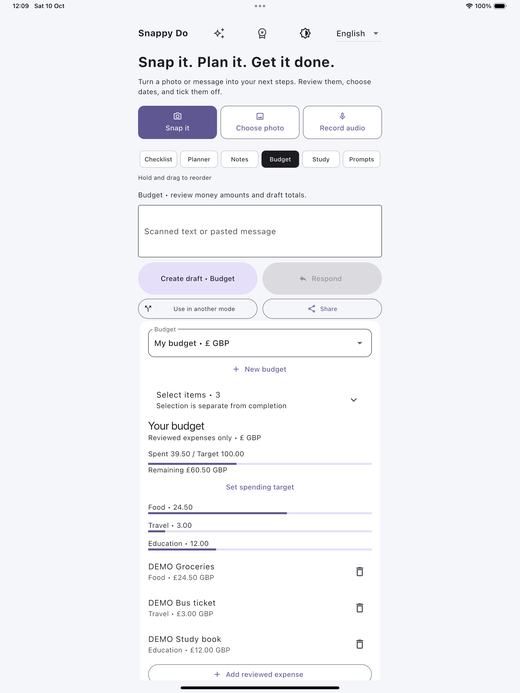Click the Spent versus Target progress bar
This screenshot has height=693, width=520.
260,464
